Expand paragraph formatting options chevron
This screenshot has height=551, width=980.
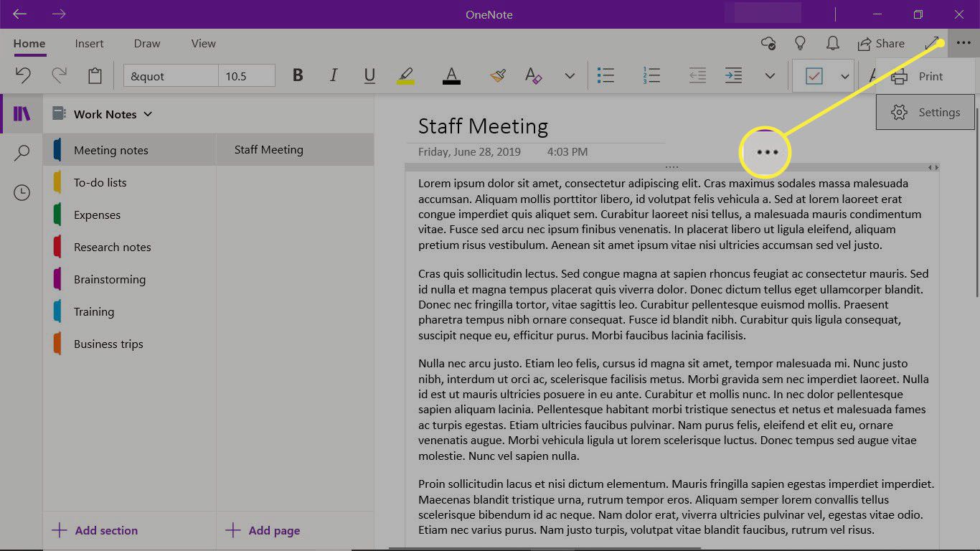[x=770, y=75]
